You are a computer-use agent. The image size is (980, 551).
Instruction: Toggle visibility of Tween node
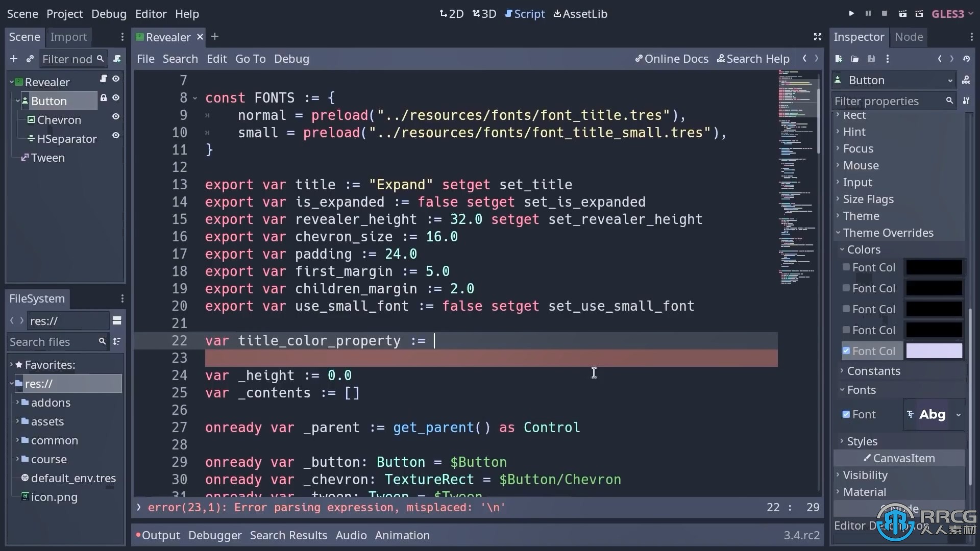click(114, 157)
